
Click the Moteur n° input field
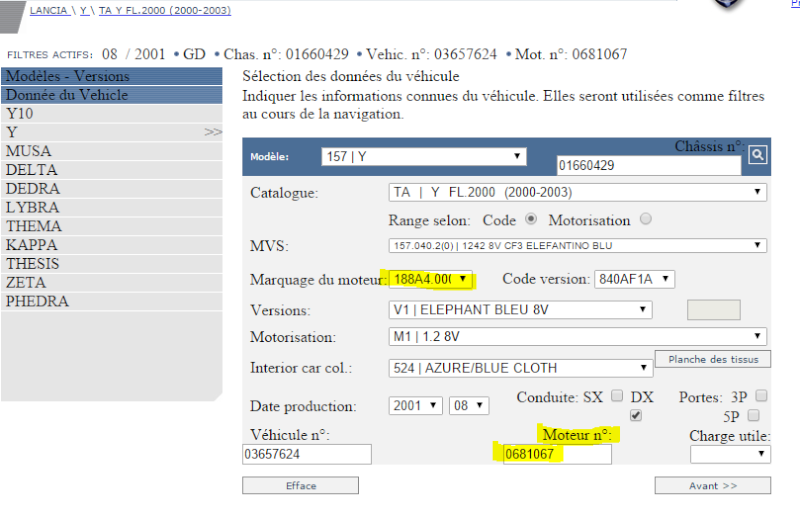[x=557, y=454]
